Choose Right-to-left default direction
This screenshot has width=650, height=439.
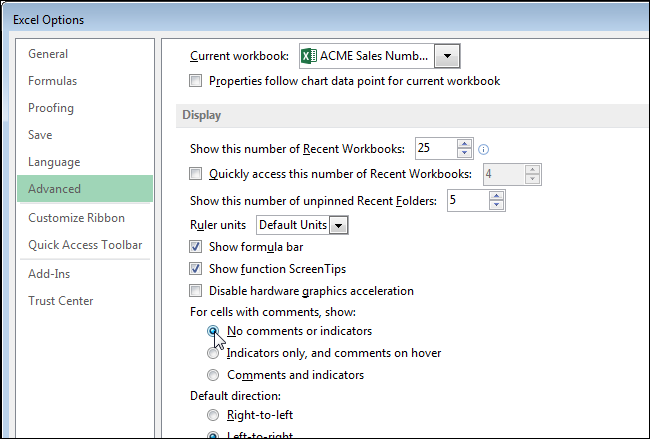click(213, 414)
